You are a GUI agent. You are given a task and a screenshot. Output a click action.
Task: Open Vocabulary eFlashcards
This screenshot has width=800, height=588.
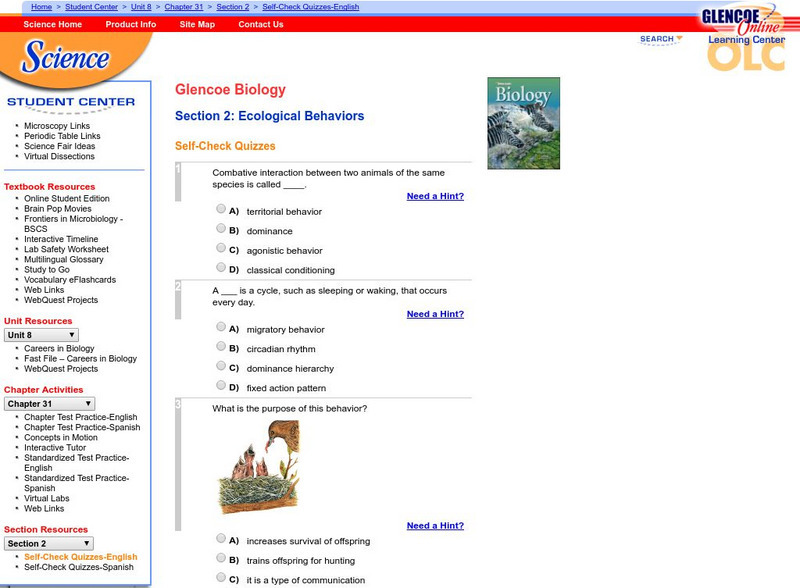click(x=70, y=280)
